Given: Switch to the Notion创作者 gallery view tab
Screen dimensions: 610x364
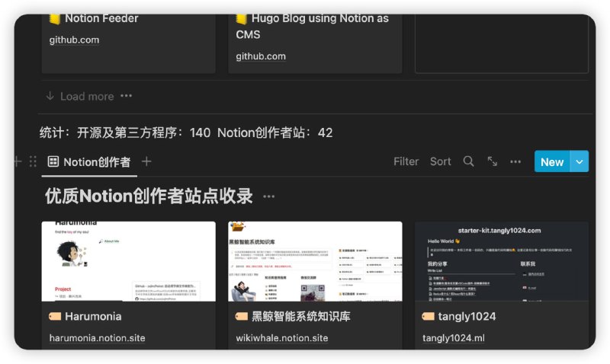Looking at the screenshot, I should (x=89, y=162).
